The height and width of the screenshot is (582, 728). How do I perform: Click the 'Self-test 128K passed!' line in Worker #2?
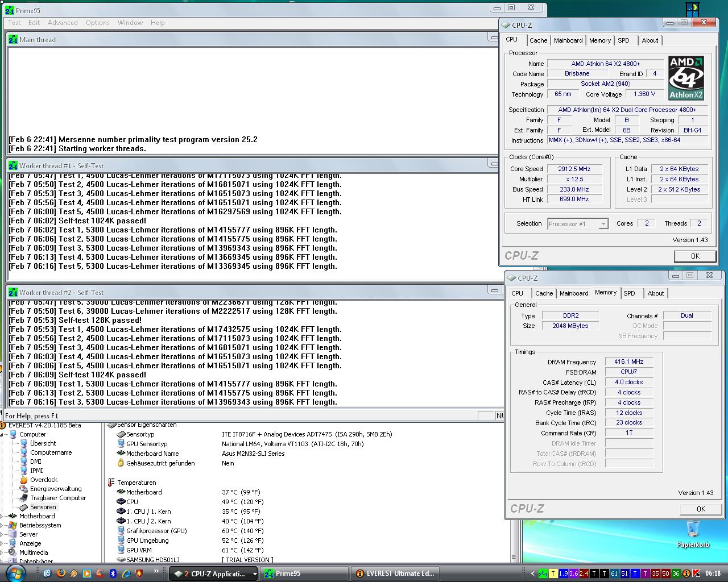(75, 320)
